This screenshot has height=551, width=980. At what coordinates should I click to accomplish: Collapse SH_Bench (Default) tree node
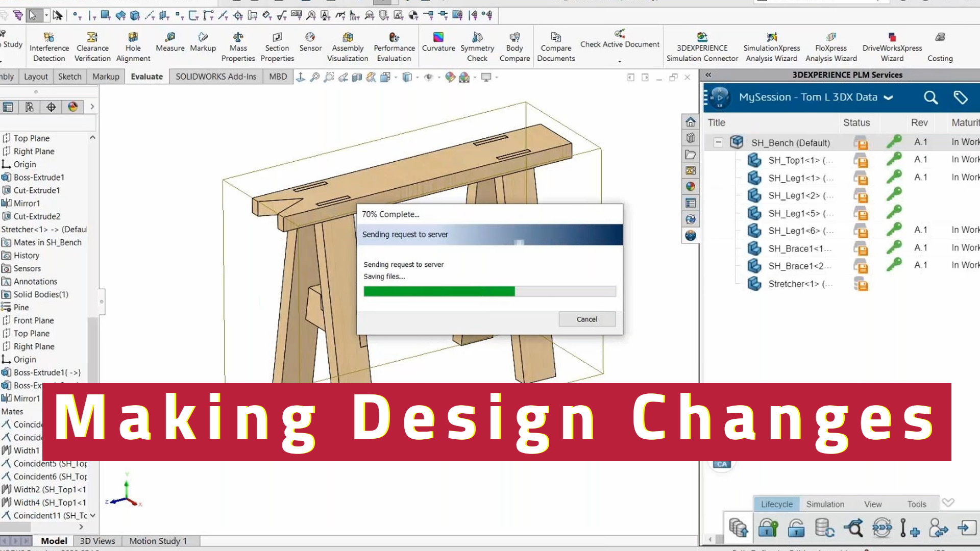tap(718, 142)
